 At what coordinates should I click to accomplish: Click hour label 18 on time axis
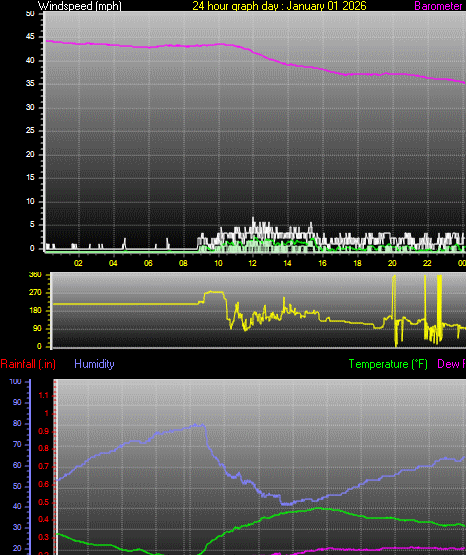pos(357,263)
